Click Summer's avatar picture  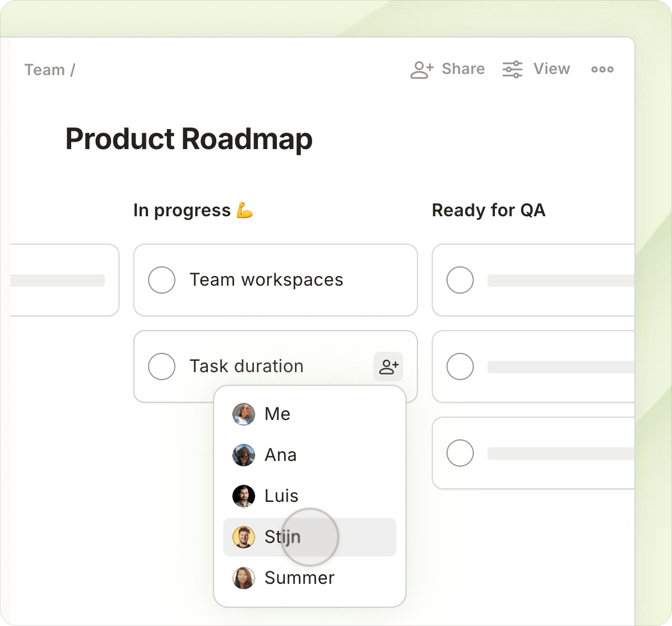pyautogui.click(x=244, y=578)
